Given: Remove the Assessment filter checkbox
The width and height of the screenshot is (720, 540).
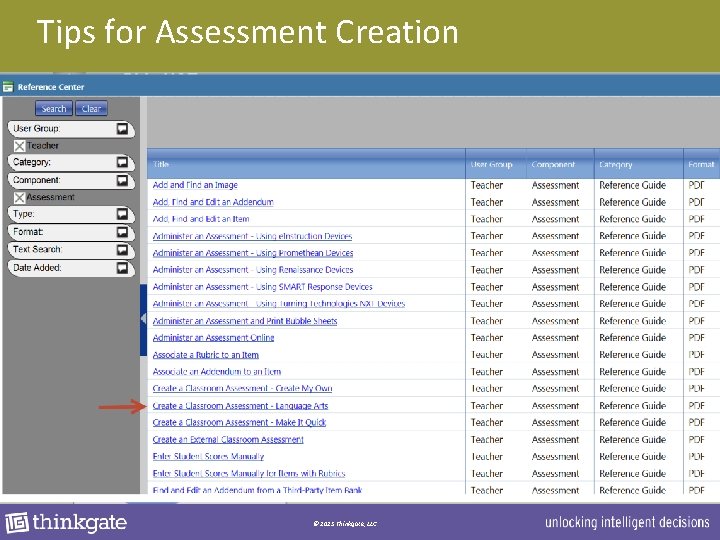Looking at the screenshot, I should [x=19, y=197].
